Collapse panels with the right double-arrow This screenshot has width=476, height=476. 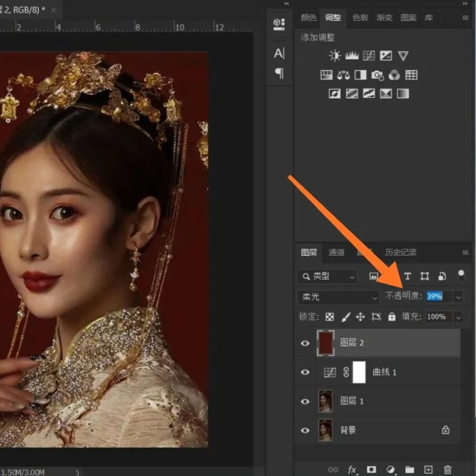pyautogui.click(x=465, y=3)
